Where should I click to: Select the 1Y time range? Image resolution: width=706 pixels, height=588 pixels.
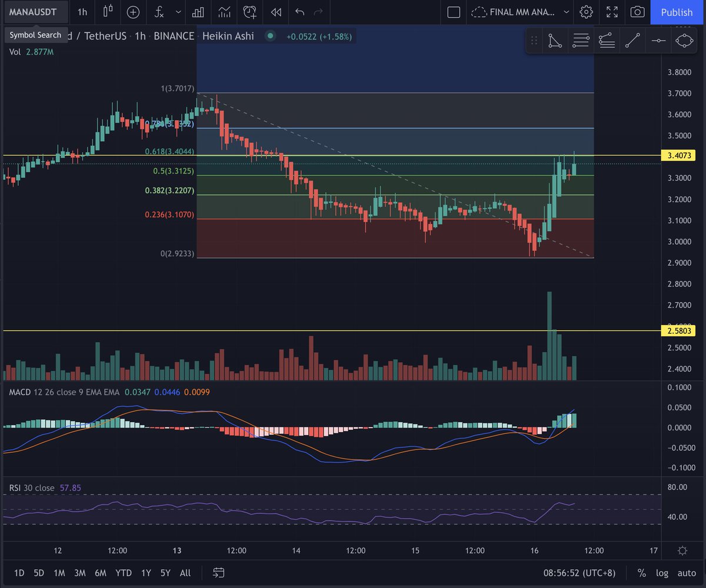pos(146,572)
